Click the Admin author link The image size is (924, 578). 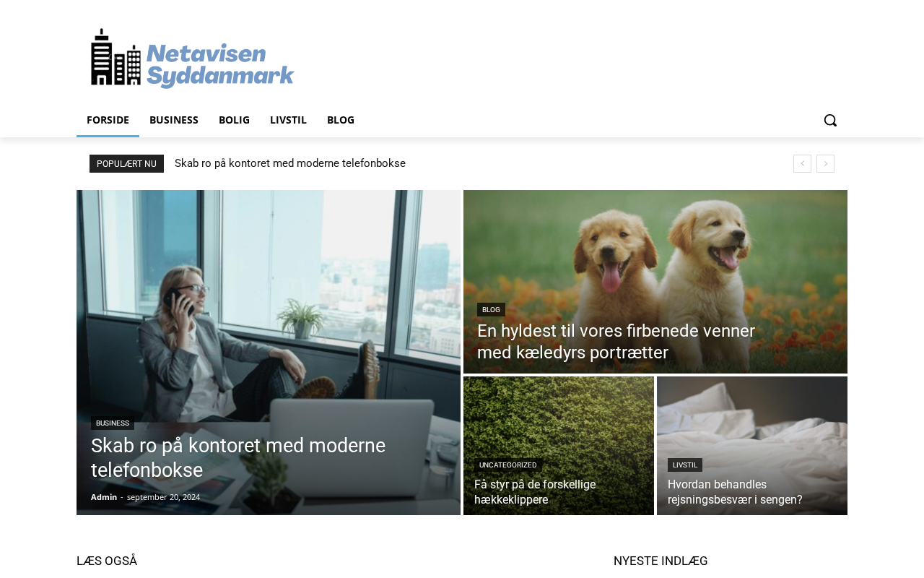[x=104, y=497]
